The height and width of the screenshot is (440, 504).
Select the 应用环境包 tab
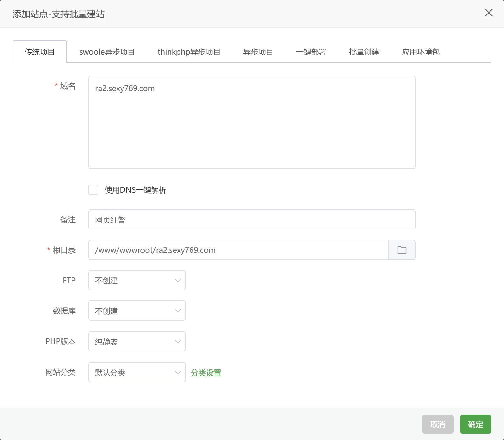421,52
